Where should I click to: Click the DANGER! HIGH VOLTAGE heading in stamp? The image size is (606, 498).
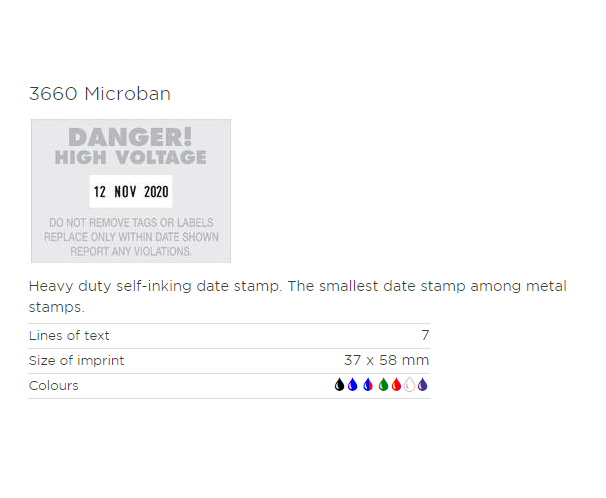131,146
